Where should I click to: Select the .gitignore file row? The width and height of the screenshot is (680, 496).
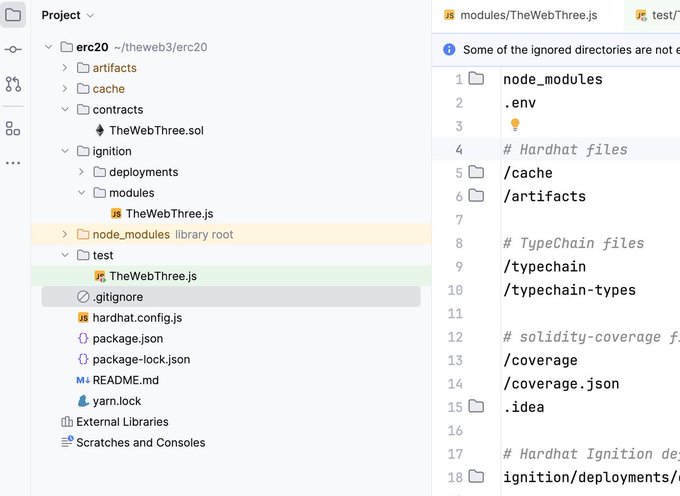[x=231, y=297]
